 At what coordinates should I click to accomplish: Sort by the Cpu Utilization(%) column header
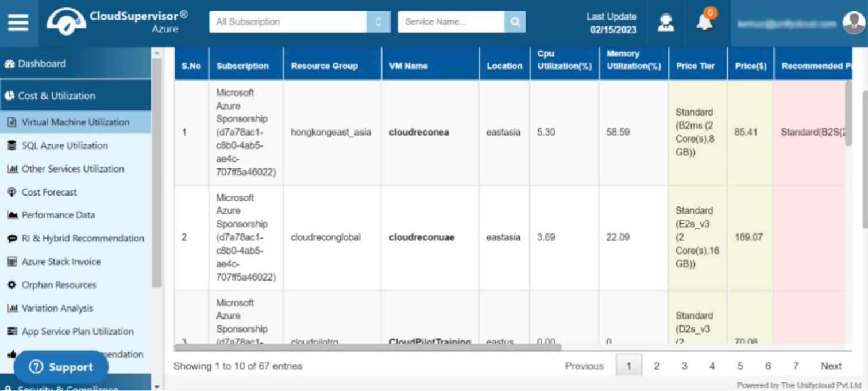(x=564, y=64)
